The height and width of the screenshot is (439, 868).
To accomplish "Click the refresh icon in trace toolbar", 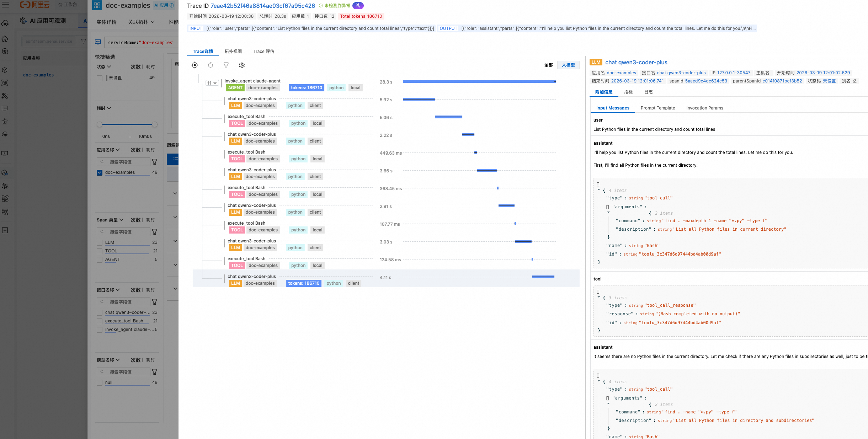I will click(x=211, y=65).
